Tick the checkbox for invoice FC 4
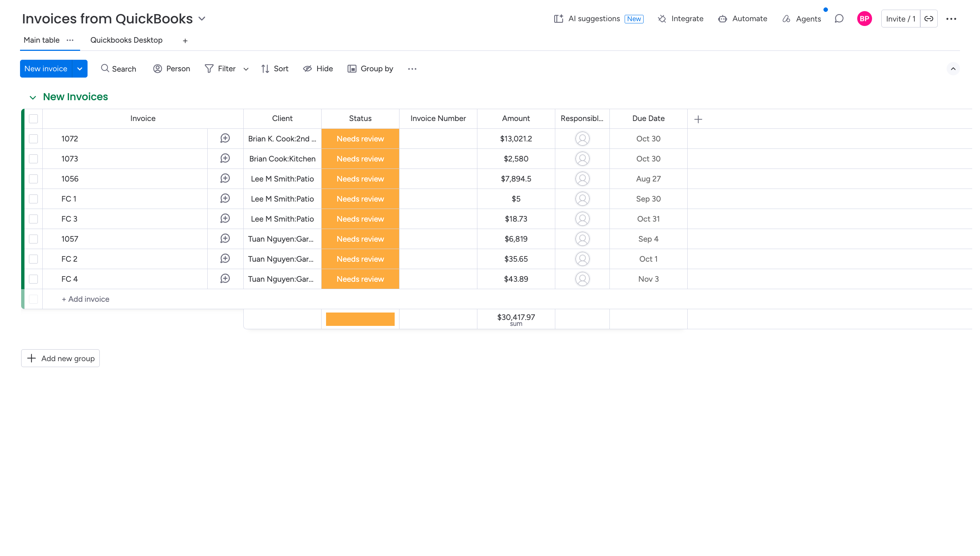This screenshot has height=556, width=980. [x=34, y=279]
